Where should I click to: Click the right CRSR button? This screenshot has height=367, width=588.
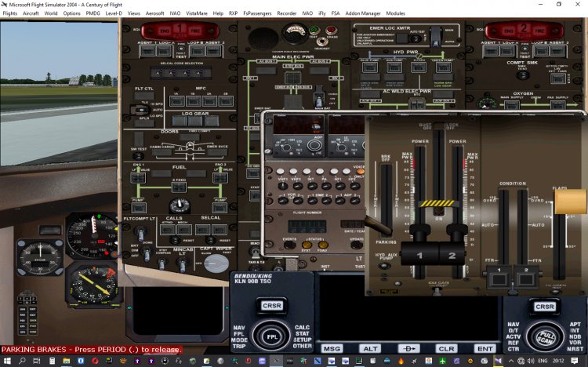pyautogui.click(x=543, y=307)
